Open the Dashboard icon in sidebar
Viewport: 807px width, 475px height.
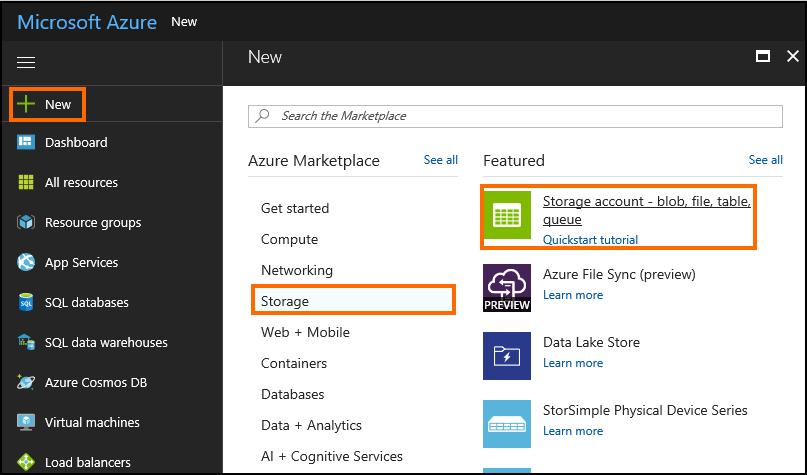click(x=27, y=143)
